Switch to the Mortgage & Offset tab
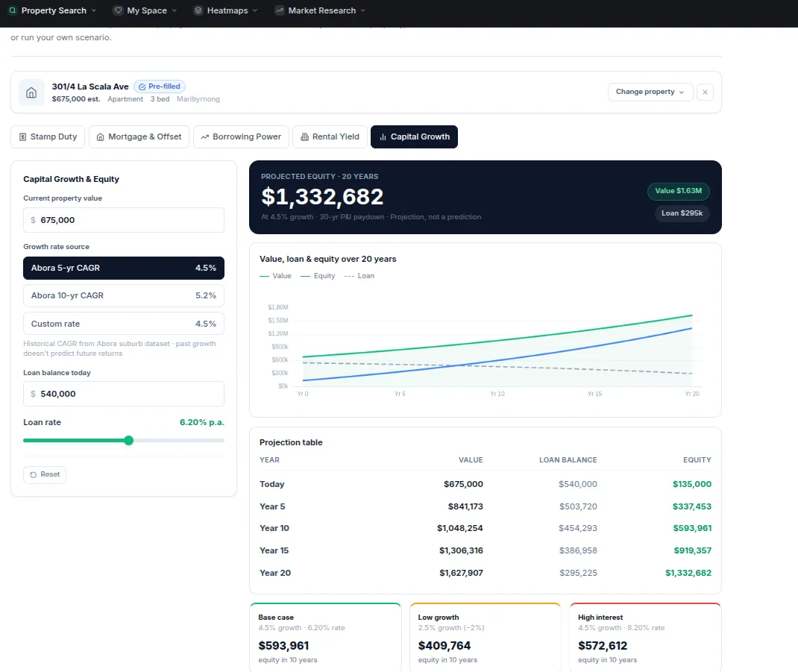 click(139, 137)
